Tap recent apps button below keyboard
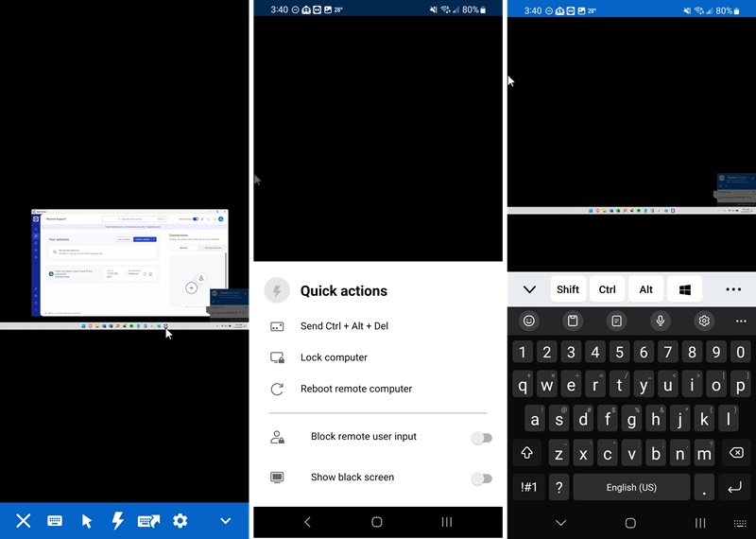 [700, 523]
